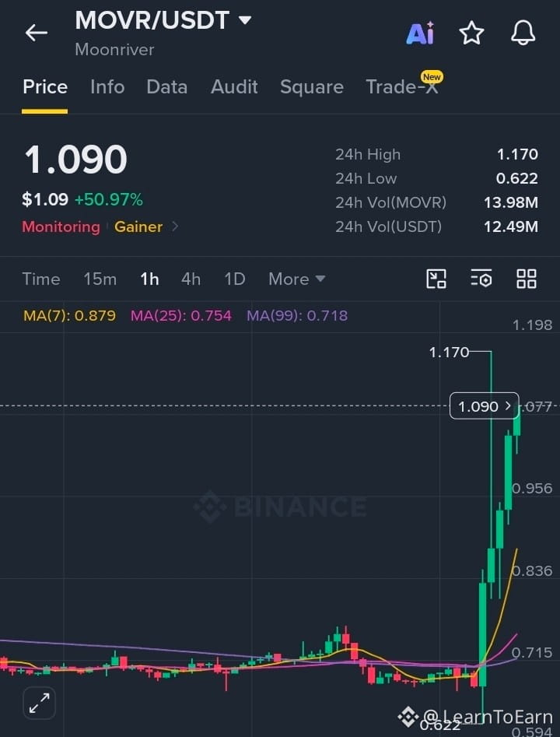
Task: Tap the 1.198 price axis label
Action: point(532,325)
